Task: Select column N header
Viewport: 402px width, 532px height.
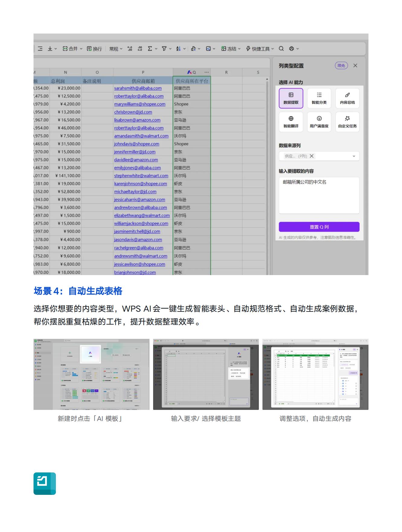Action: 66,72
